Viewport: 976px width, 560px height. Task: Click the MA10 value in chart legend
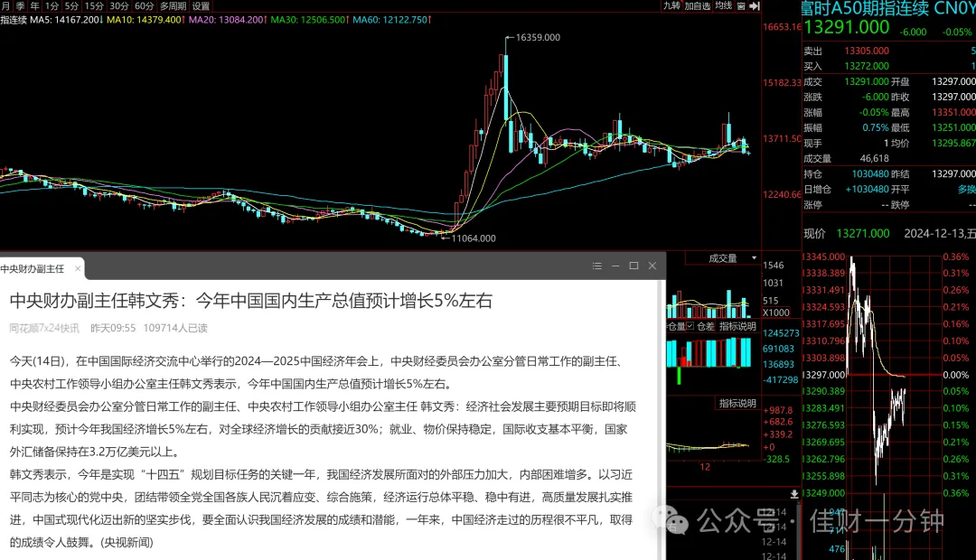(x=146, y=19)
